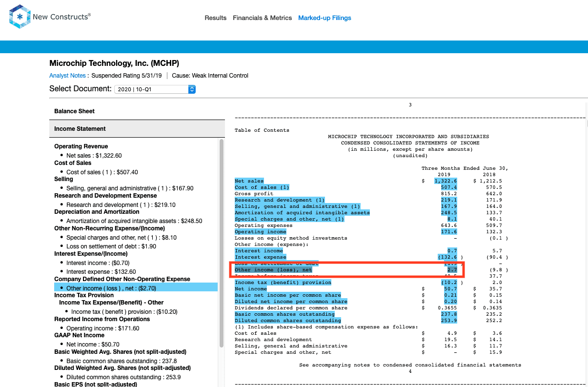Open Marked-up Filings tab
Viewport: 588px width, 387px height.
(324, 18)
